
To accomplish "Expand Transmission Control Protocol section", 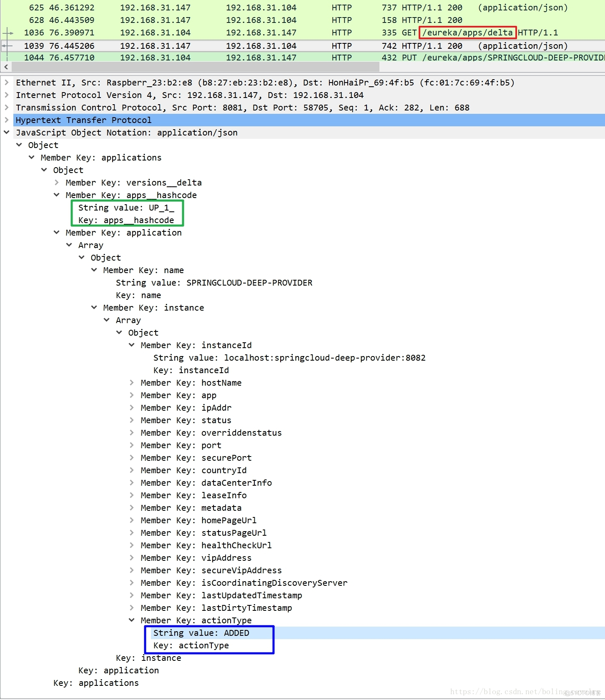I will (x=7, y=108).
